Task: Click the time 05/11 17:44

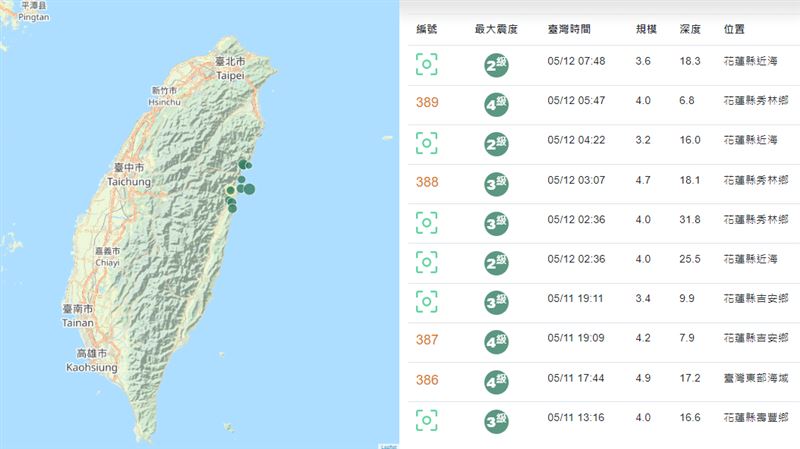Action: pyautogui.click(x=576, y=378)
